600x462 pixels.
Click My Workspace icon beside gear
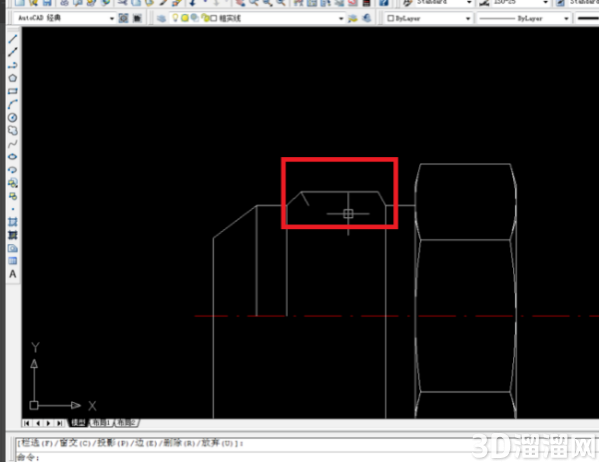tap(137, 18)
